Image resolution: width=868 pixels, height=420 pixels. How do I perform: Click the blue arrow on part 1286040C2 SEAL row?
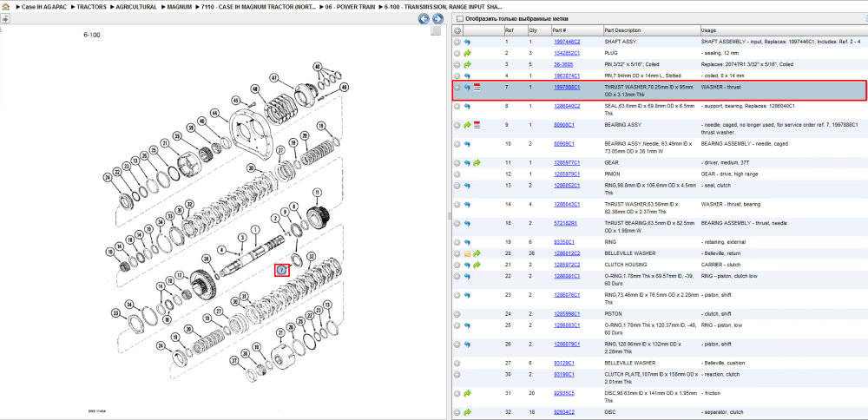467,106
